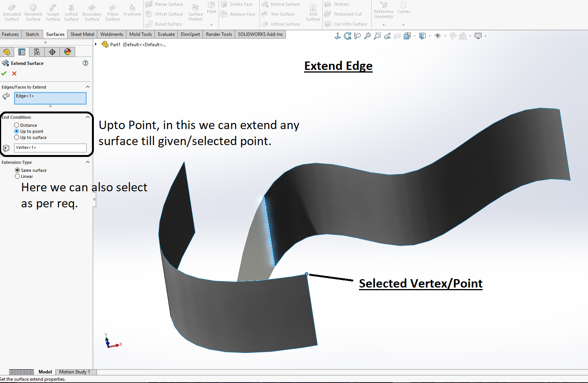Select the Revolved Surface tool
The width and height of the screenshot is (588, 383).
tap(33, 13)
